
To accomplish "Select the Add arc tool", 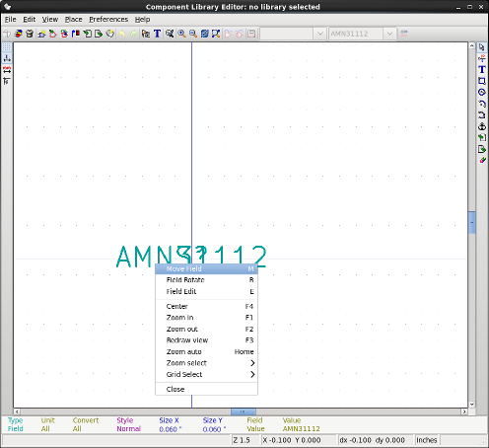I will (x=482, y=104).
